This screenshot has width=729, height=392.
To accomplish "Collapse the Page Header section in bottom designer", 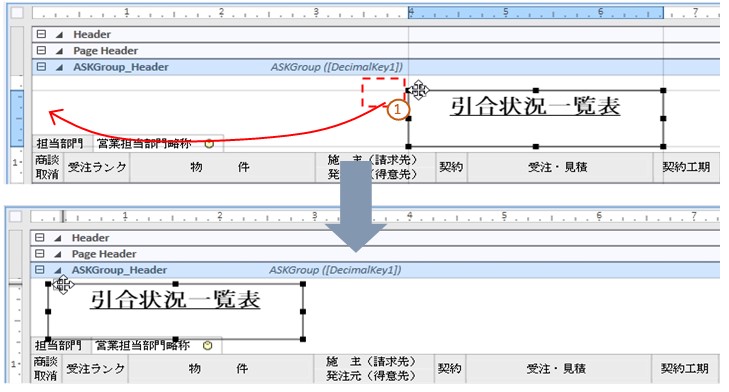I will coord(40,253).
